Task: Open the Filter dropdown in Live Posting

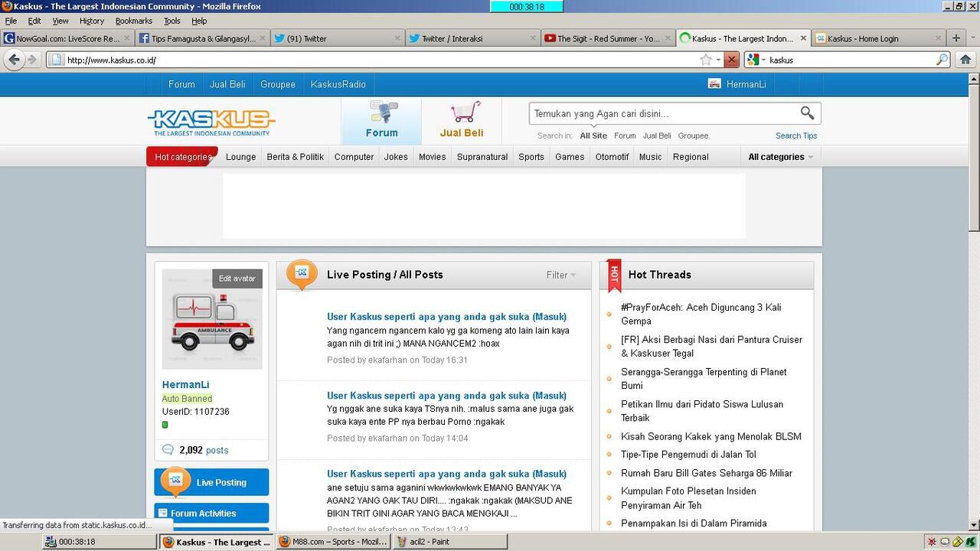Action: [x=561, y=275]
